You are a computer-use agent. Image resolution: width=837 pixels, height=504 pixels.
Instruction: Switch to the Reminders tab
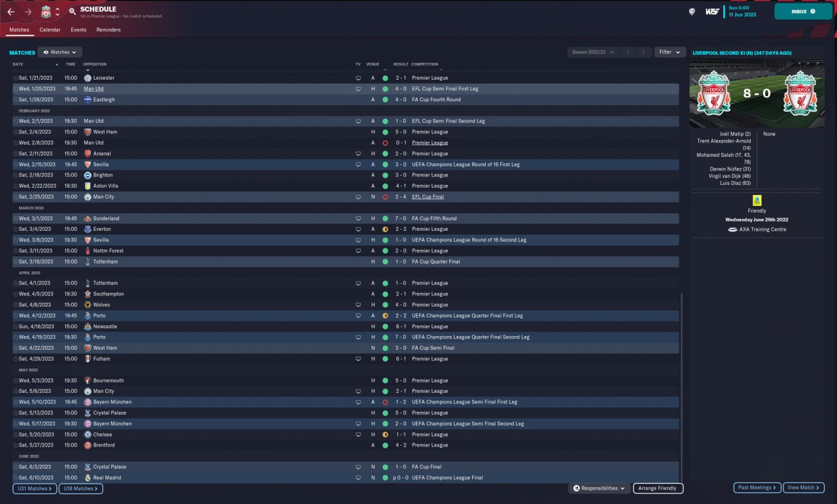(x=109, y=30)
